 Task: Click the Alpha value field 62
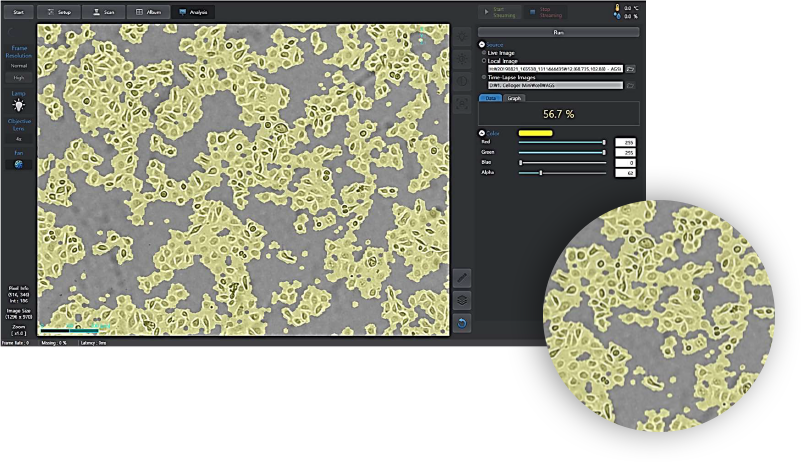tap(625, 173)
